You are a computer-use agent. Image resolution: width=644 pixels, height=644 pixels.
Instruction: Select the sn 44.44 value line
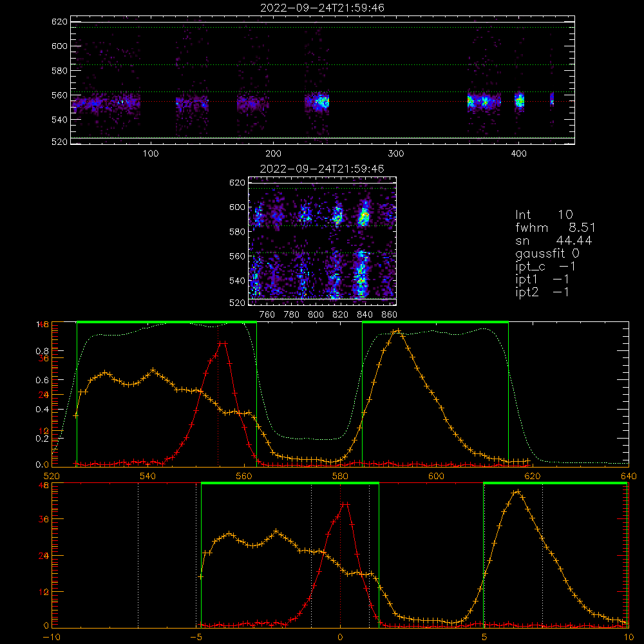554,241
